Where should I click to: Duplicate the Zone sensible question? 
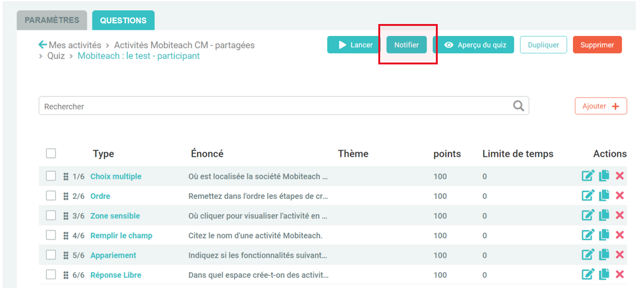point(604,215)
